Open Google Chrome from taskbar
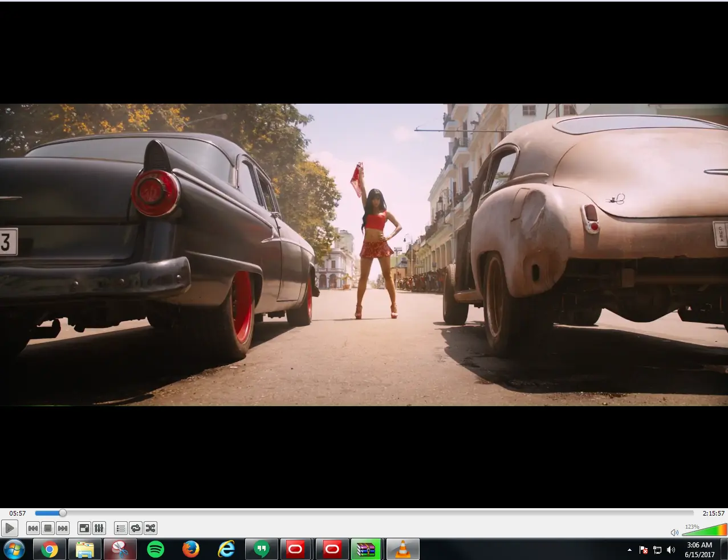728x560 pixels. coord(49,549)
